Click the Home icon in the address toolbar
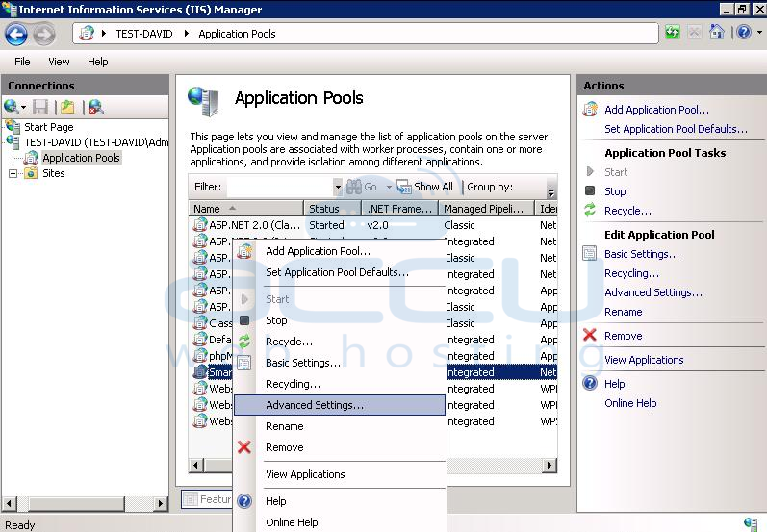767x532 pixels. tap(717, 33)
